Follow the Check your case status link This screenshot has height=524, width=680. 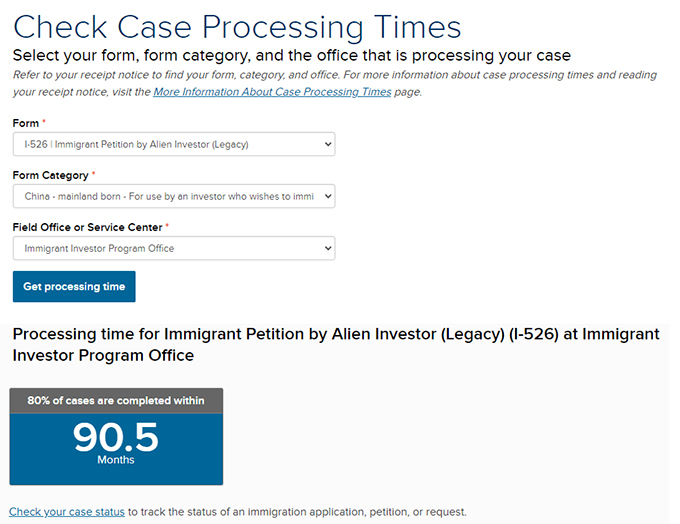point(67,512)
